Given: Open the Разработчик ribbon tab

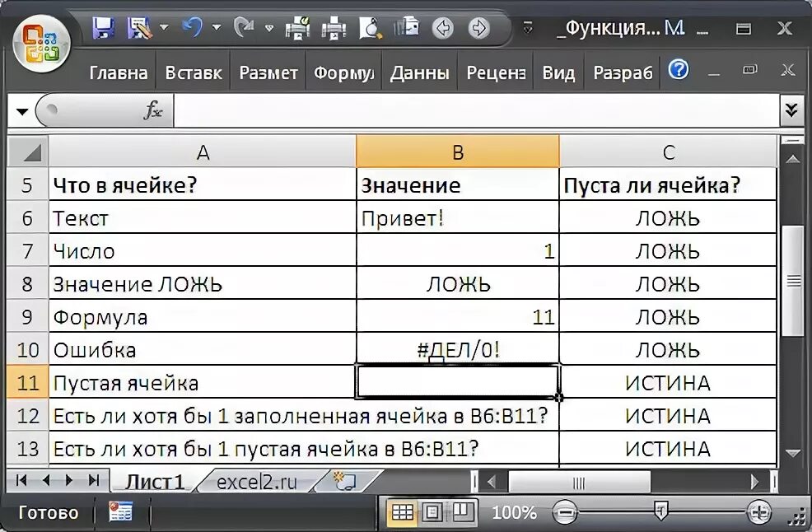Looking at the screenshot, I should tap(623, 73).
